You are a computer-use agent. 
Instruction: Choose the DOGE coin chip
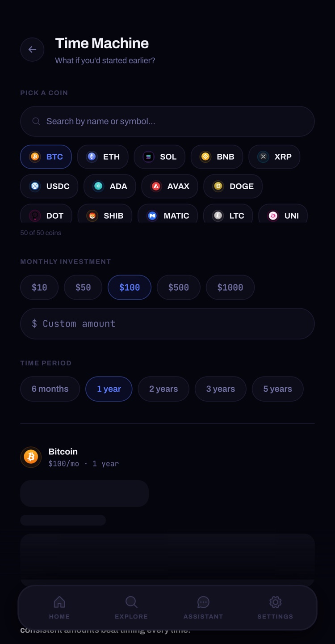pyautogui.click(x=233, y=186)
